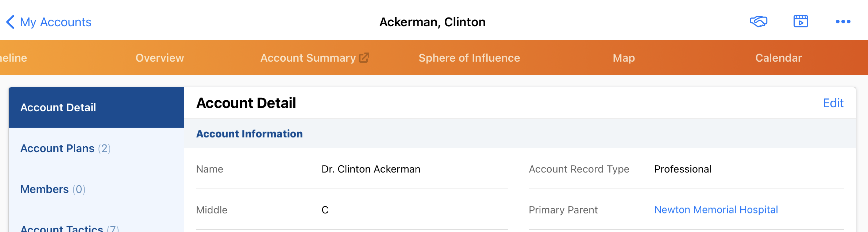Image resolution: width=868 pixels, height=232 pixels.
Task: Click Edit on Account Detail
Action: pyautogui.click(x=833, y=103)
